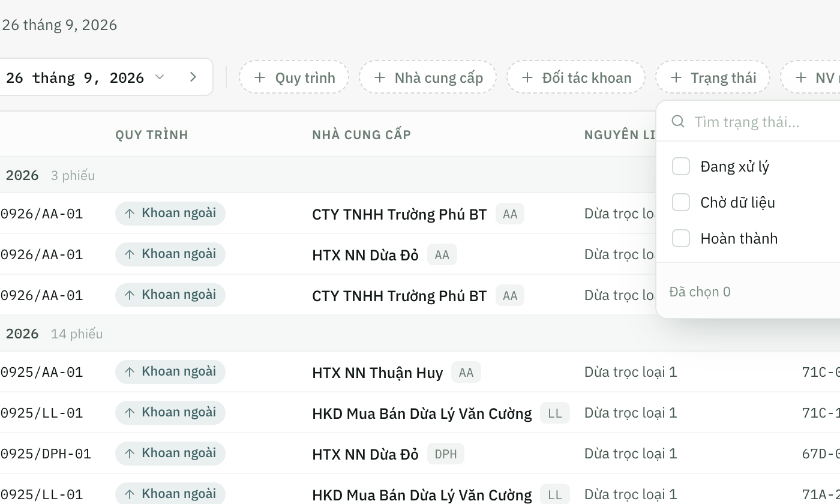The width and height of the screenshot is (840, 504).
Task: Check the Hoàn thành checkbox
Action: pyautogui.click(x=681, y=238)
